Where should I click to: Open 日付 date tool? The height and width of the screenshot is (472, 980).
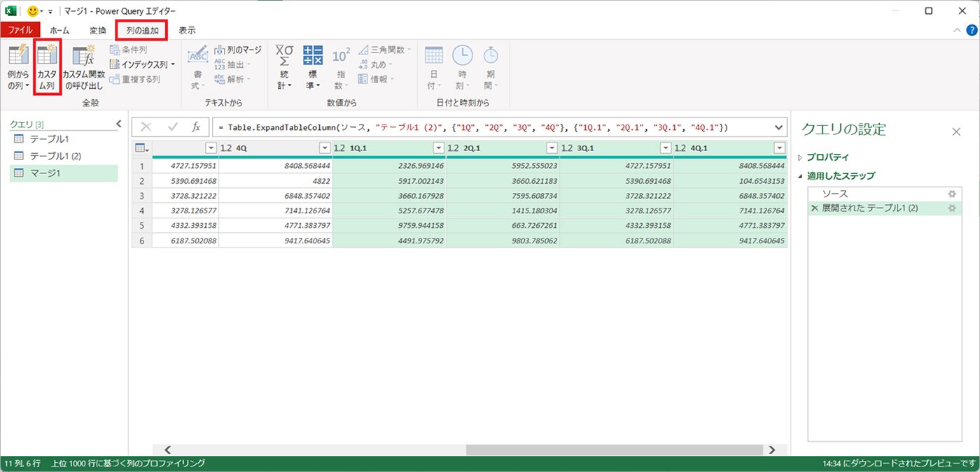tap(434, 67)
